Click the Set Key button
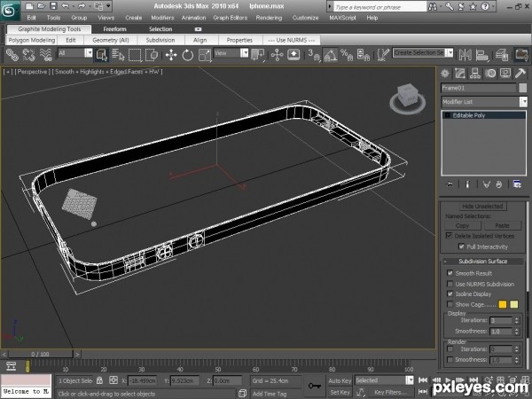The image size is (532, 399). click(x=340, y=392)
